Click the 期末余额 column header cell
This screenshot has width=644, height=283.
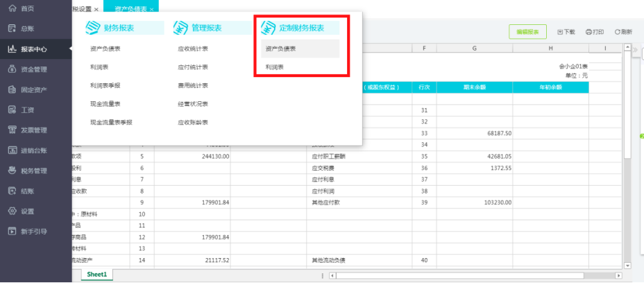coord(475,87)
